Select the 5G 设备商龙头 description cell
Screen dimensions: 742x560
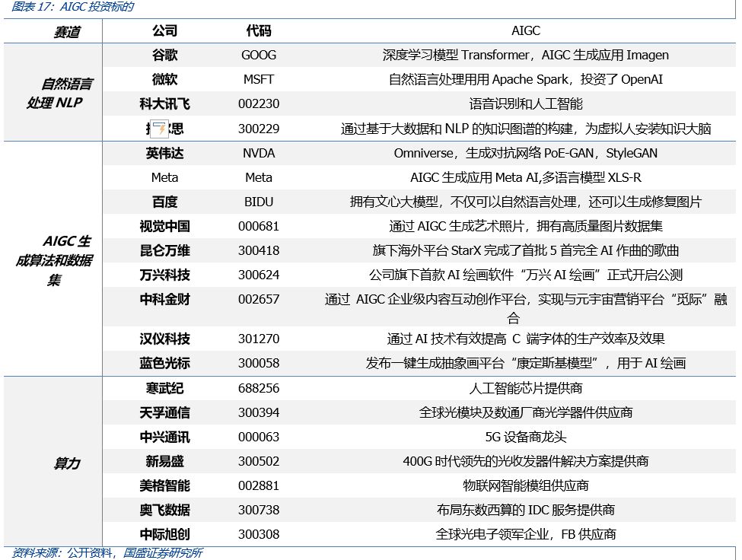click(527, 437)
